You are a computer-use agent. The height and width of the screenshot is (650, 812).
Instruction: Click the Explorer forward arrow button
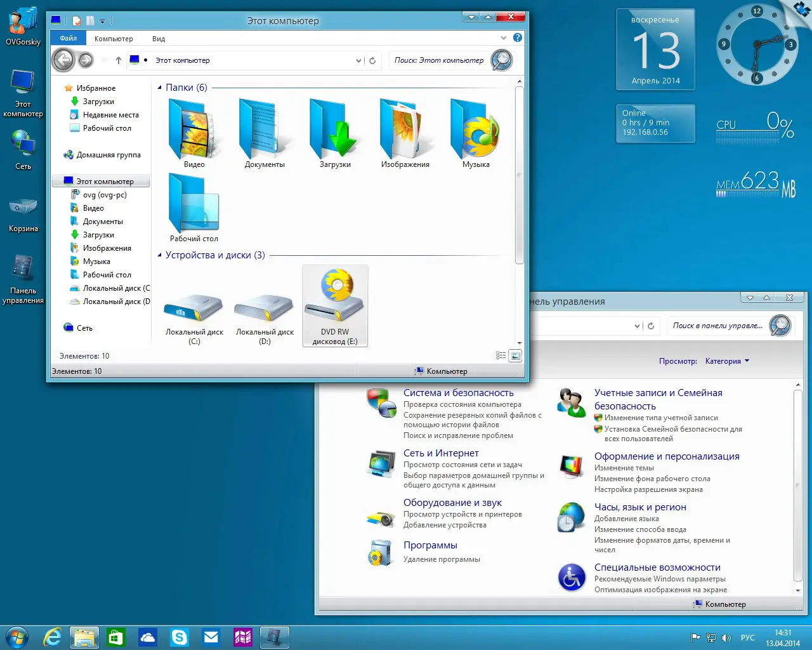coord(86,60)
